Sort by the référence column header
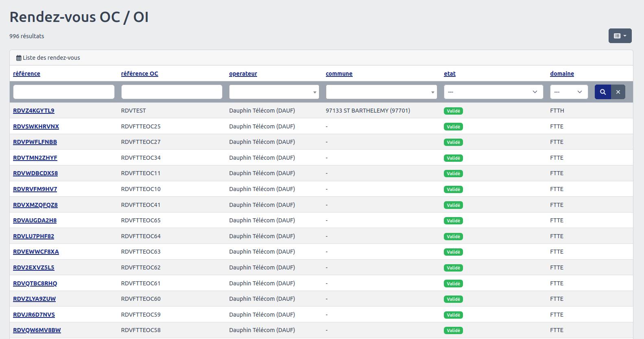Viewport: 644px width, 339px height. (26, 74)
